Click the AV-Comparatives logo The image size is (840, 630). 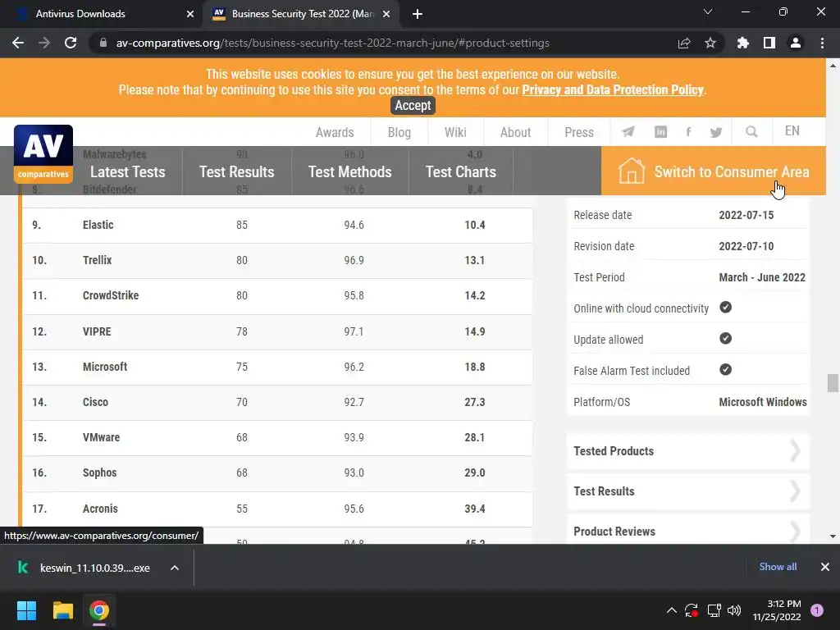[x=43, y=154]
